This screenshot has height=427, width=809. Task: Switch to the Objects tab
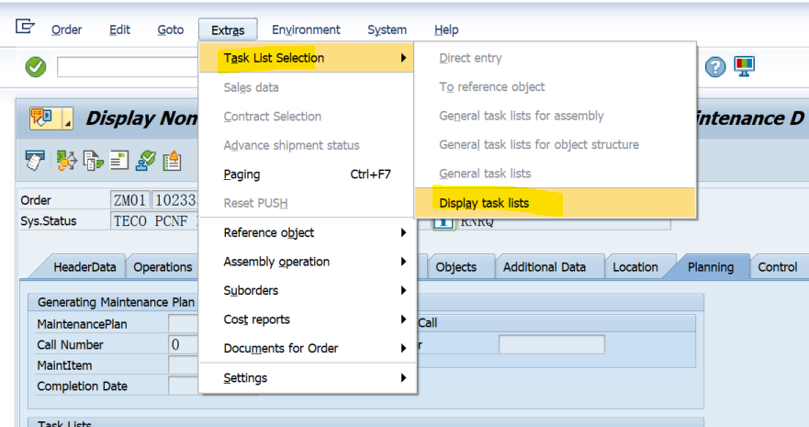click(x=456, y=267)
